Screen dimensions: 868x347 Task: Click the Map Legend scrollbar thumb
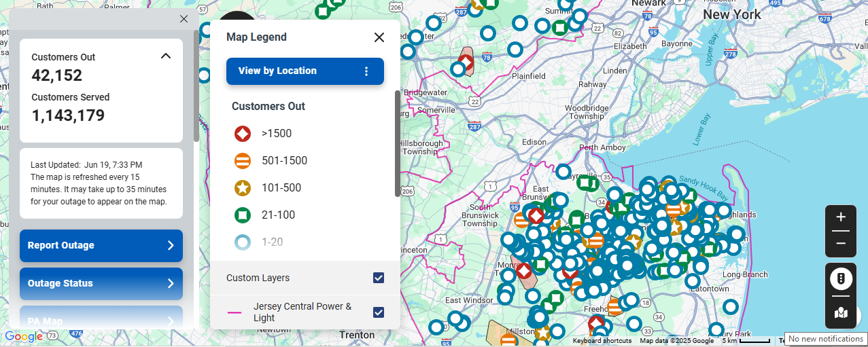click(398, 143)
